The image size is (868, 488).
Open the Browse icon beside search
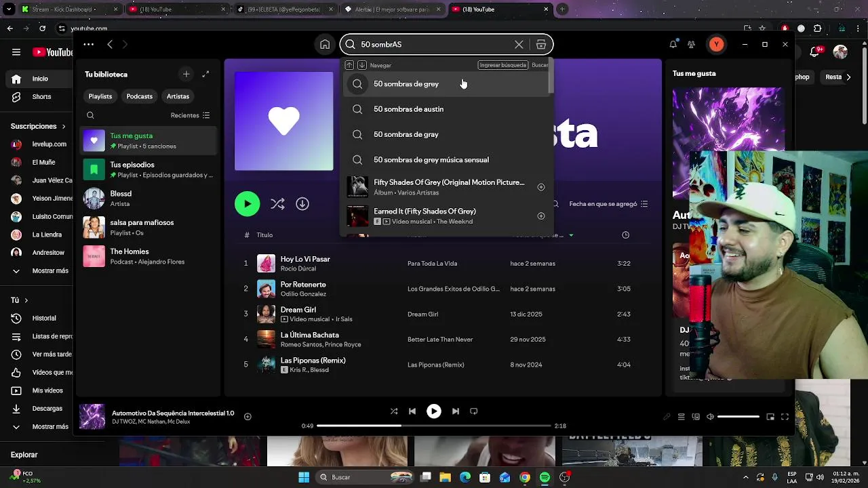pos(541,45)
